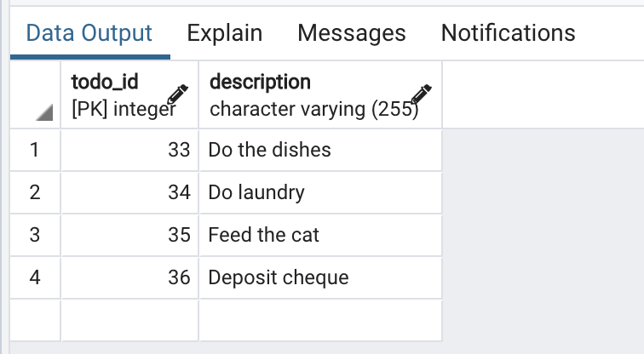This screenshot has width=644, height=354.
Task: Click the description column edit pencil icon
Action: coord(421,94)
